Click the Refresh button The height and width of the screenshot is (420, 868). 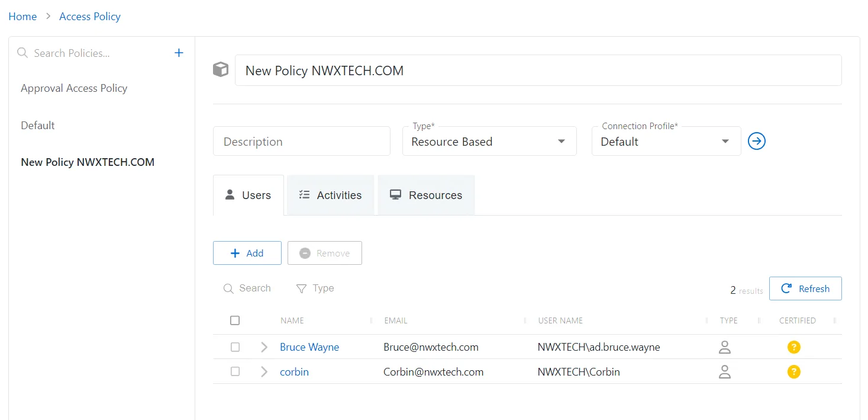coord(805,288)
